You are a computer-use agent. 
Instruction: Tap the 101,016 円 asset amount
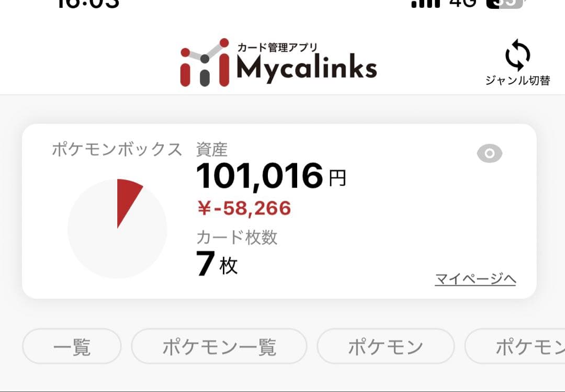[270, 176]
